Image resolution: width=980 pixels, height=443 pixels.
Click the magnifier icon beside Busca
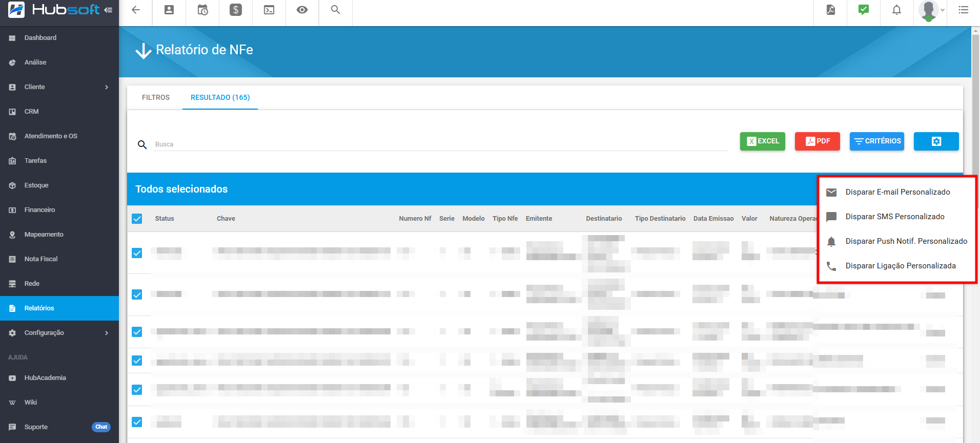tap(142, 145)
